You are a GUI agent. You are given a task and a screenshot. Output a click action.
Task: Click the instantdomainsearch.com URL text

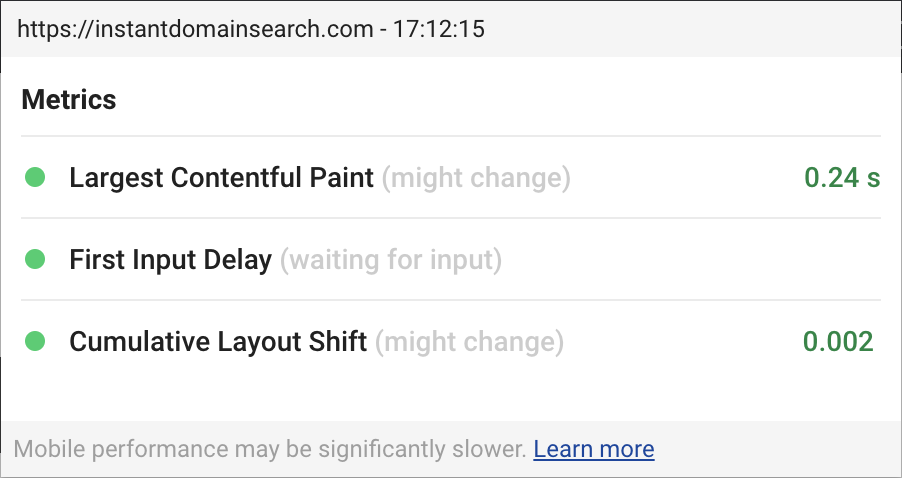pyautogui.click(x=234, y=29)
